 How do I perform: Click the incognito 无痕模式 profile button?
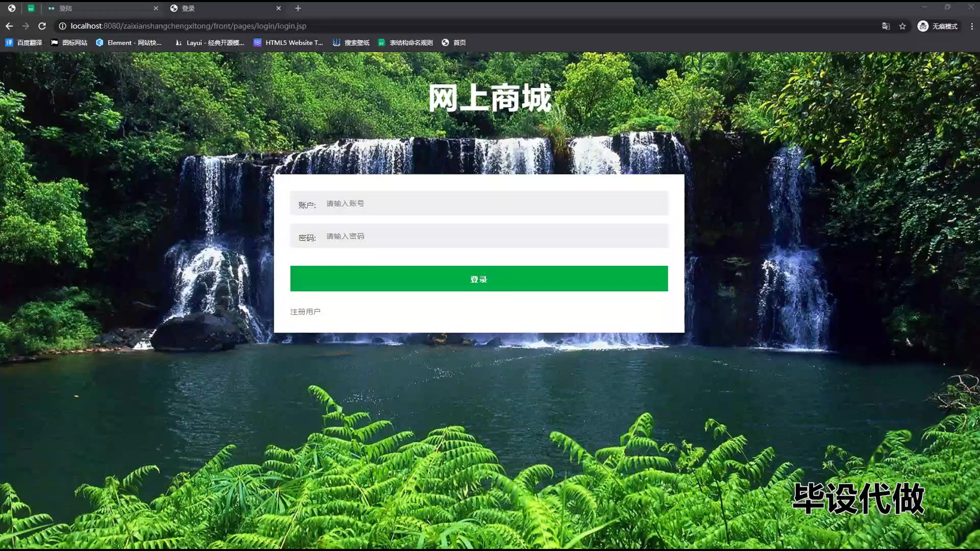tap(938, 26)
